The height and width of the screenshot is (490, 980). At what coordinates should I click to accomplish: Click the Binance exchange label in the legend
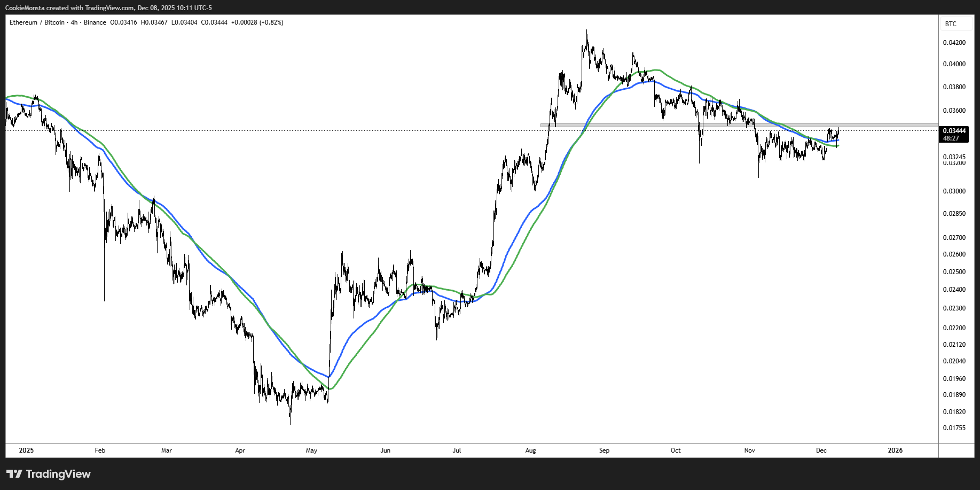click(x=95, y=22)
